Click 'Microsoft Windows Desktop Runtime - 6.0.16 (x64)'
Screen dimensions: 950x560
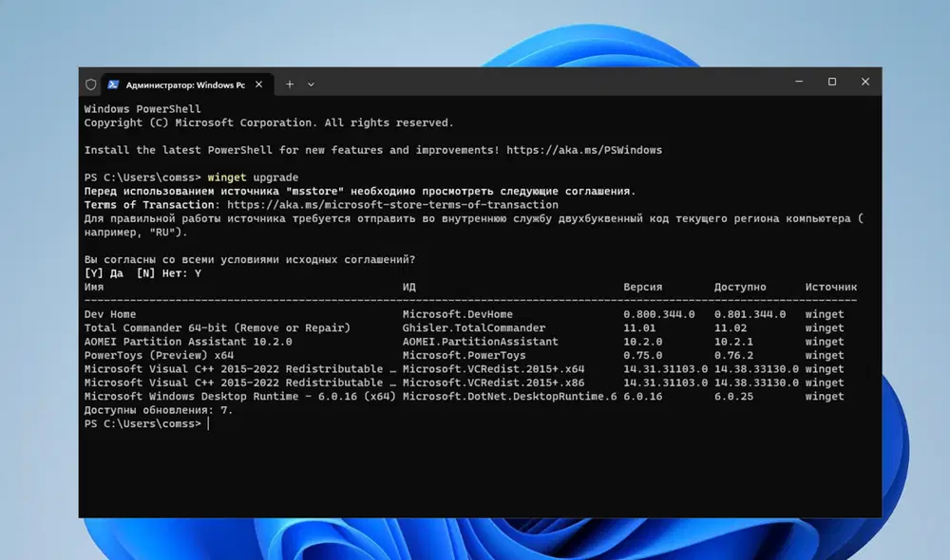(x=240, y=397)
